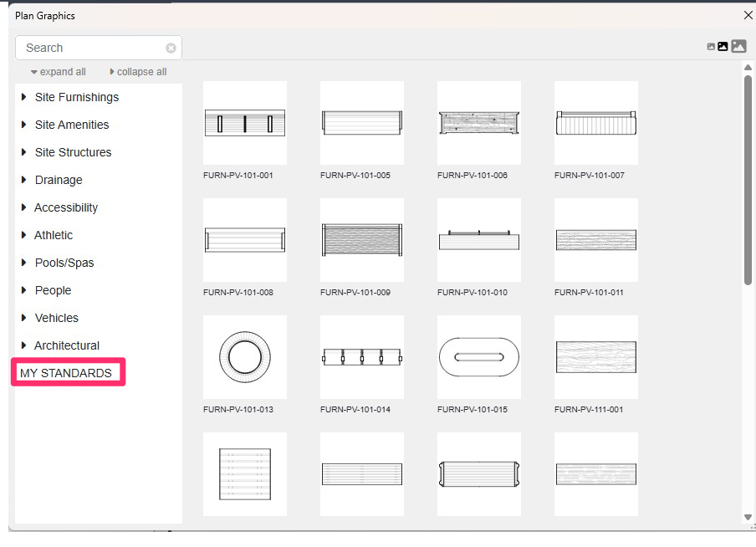Click the expand all control

[x=57, y=71]
